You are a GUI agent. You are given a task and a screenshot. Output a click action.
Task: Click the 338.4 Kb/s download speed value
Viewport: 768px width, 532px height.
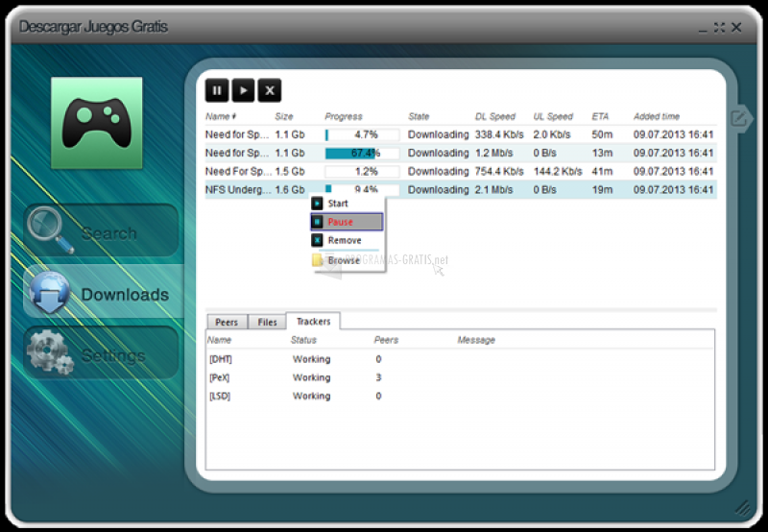(x=499, y=134)
